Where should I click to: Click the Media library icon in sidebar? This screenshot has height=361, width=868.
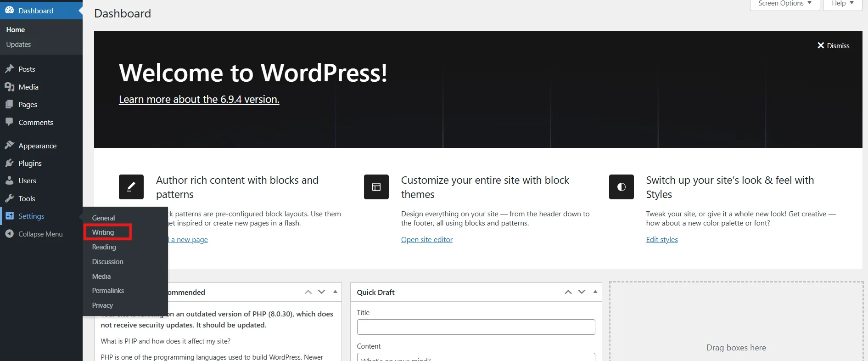point(9,87)
